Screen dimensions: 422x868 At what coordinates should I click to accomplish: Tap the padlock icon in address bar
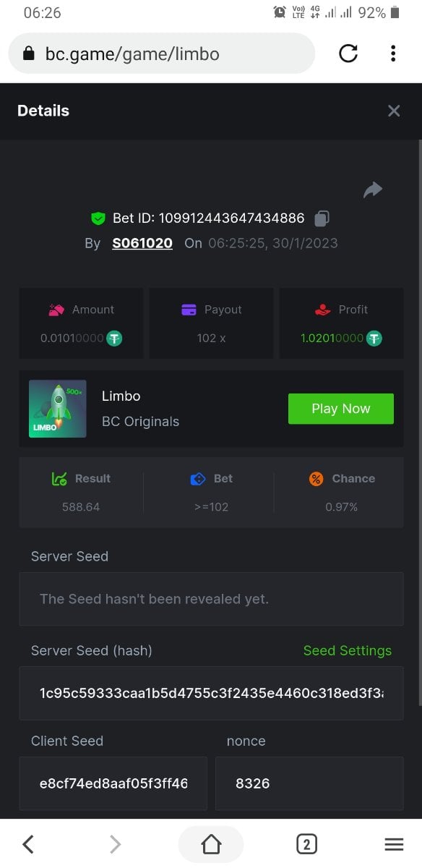(29, 54)
